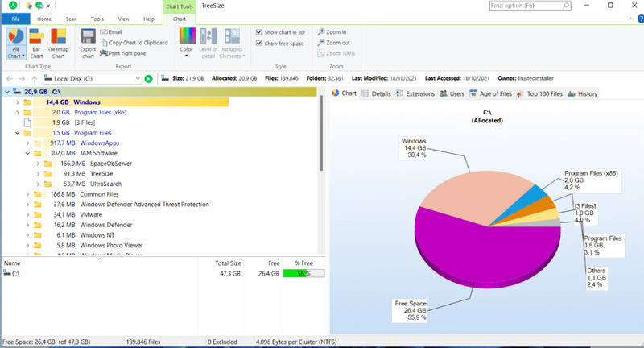Click the [3 Files] file icon

pos(27,122)
